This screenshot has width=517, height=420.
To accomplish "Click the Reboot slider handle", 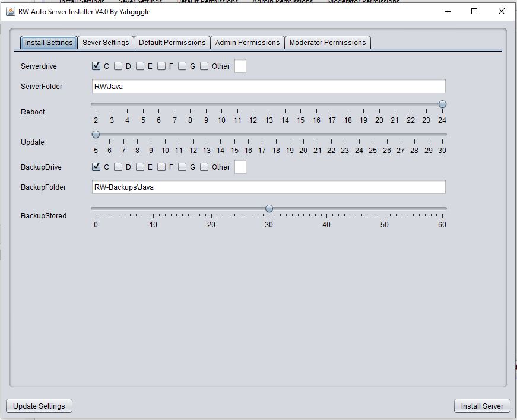I will (442, 104).
